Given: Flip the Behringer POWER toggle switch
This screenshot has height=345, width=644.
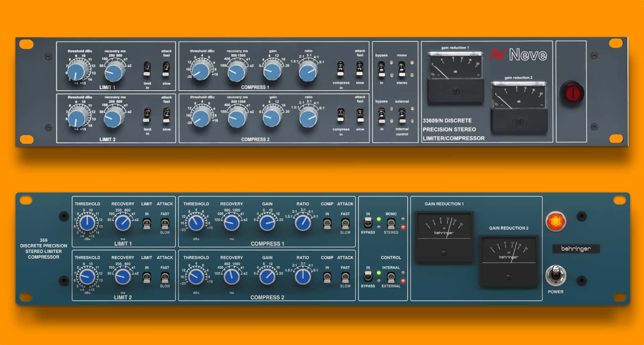Looking at the screenshot, I should (x=556, y=275).
